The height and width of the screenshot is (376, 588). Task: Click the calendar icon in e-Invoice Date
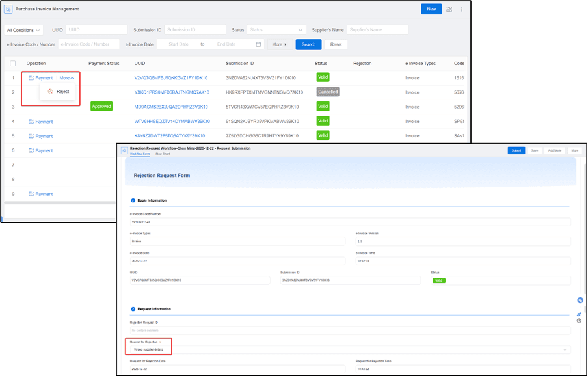(258, 44)
